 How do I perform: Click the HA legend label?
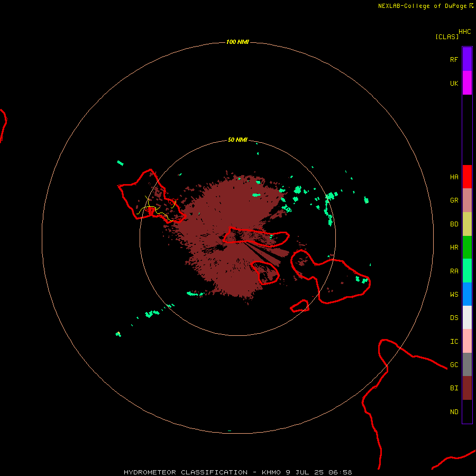click(454, 177)
